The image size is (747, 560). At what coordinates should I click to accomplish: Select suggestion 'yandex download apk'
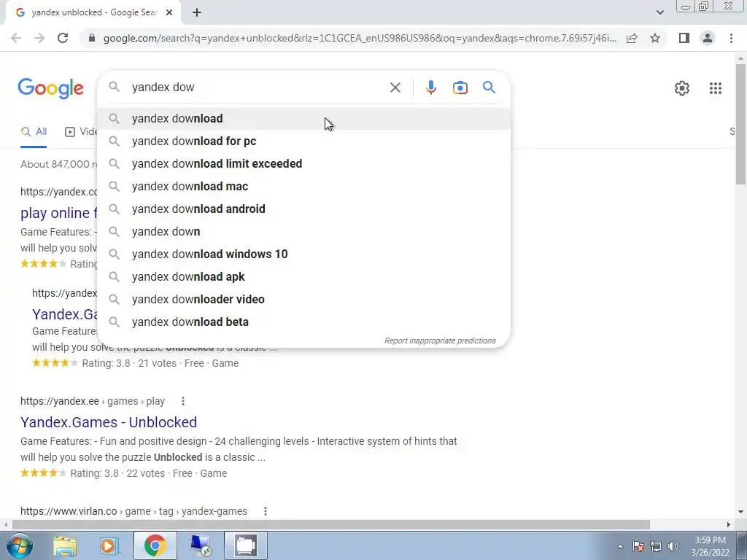pyautogui.click(x=304, y=276)
